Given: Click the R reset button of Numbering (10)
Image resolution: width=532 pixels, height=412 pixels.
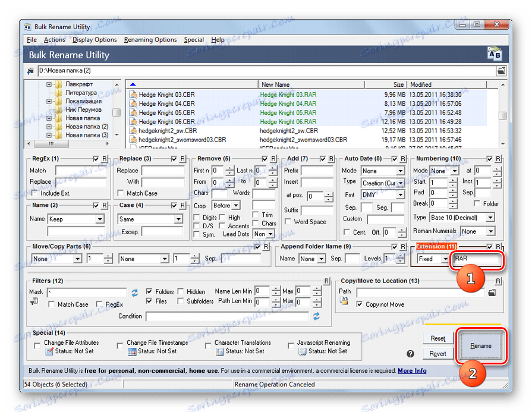Looking at the screenshot, I should point(498,159).
